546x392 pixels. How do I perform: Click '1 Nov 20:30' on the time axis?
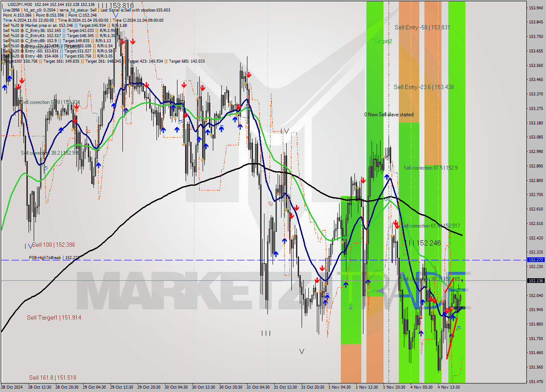click(394, 387)
